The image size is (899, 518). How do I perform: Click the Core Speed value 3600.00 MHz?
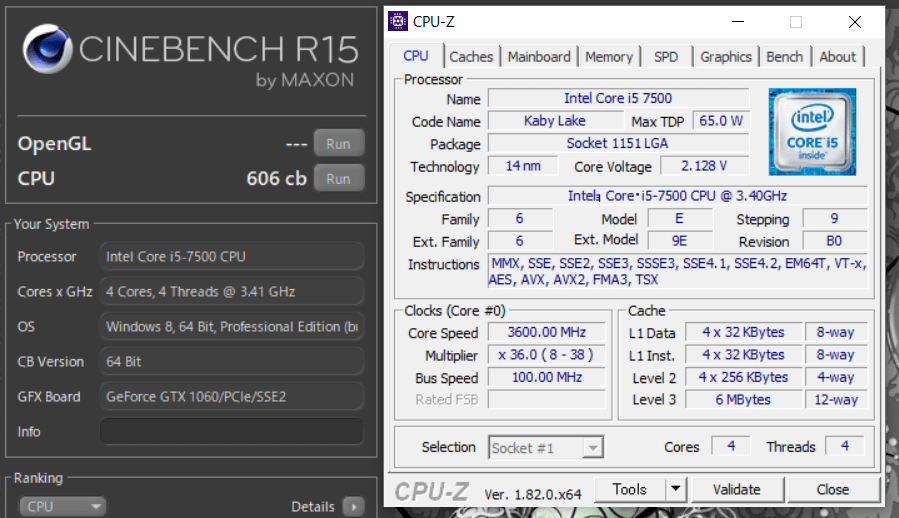tap(546, 332)
